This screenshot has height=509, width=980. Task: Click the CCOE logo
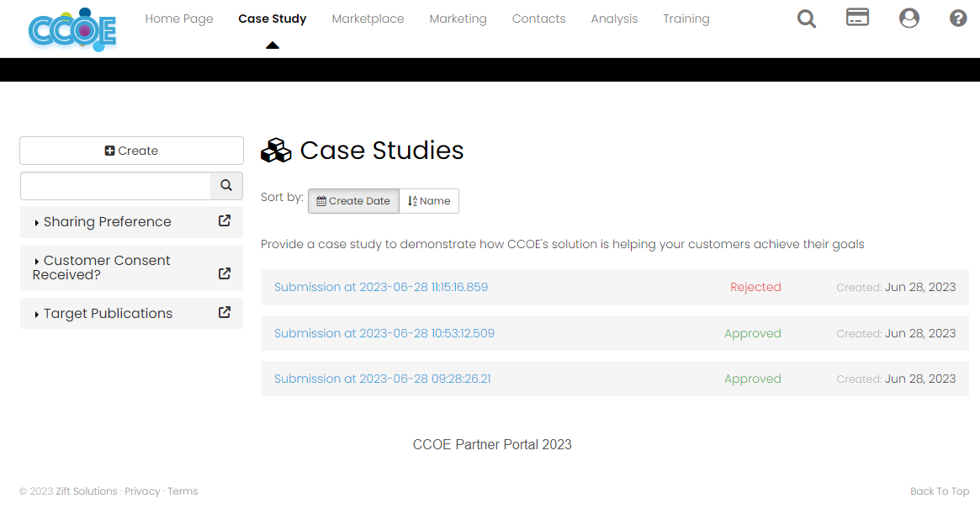coord(72,30)
